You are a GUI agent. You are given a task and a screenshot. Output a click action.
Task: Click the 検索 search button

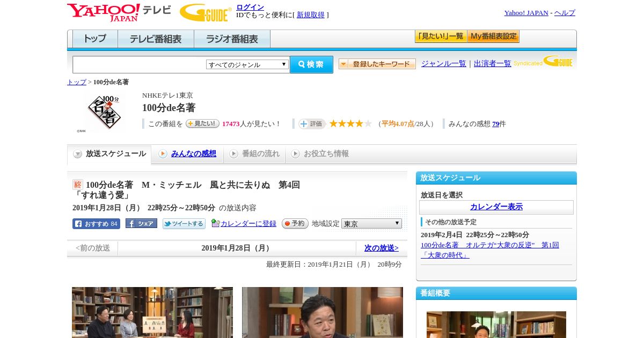pyautogui.click(x=311, y=64)
